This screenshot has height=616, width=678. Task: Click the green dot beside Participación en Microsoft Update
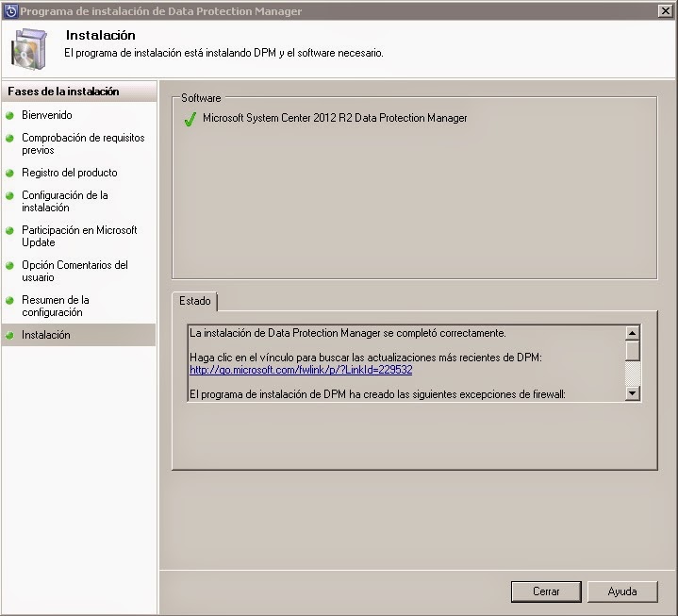tap(9, 230)
